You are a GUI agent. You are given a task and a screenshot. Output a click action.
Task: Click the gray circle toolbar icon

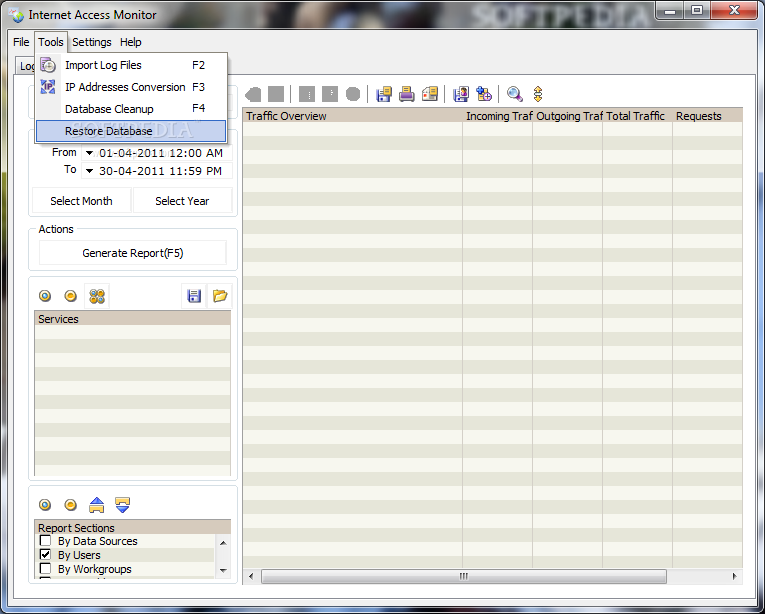[353, 94]
